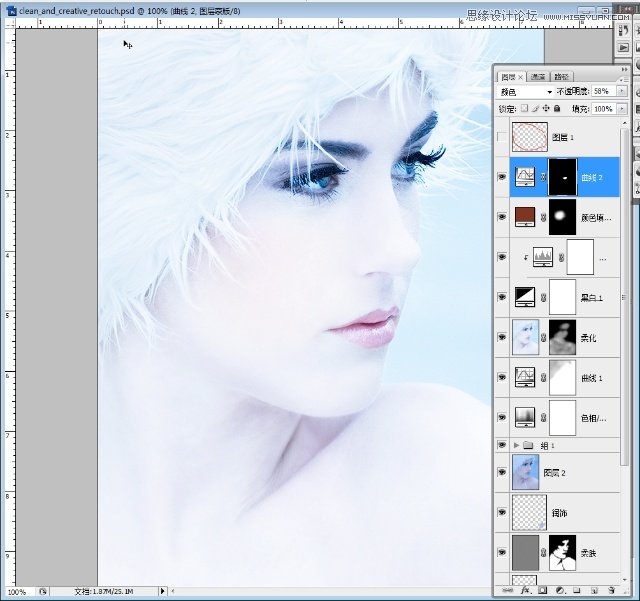Hide the 颜色填充 layer eye
The height and width of the screenshot is (601, 640).
point(502,217)
